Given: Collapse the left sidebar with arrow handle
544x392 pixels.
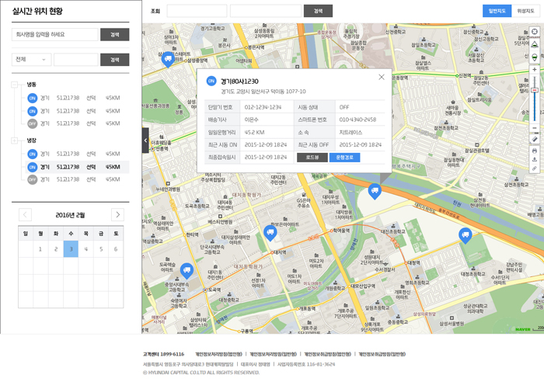Looking at the screenshot, I should 145,140.
